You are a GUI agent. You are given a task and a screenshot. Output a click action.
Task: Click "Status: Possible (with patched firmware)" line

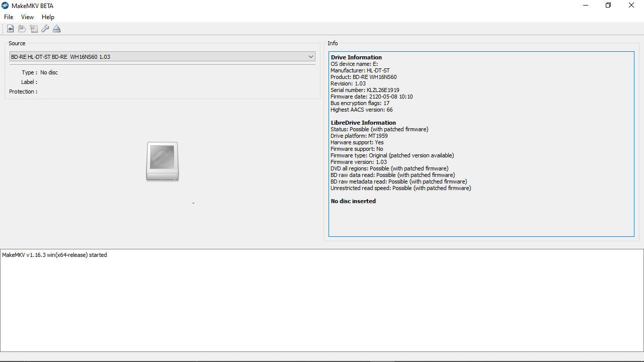(379, 129)
